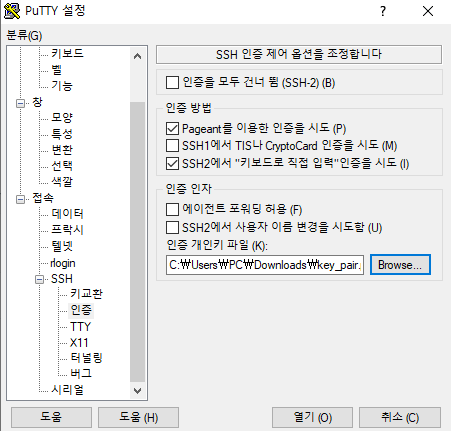The height and width of the screenshot is (431, 451).
Task: Select 버그 under SSH
Action: [81, 373]
